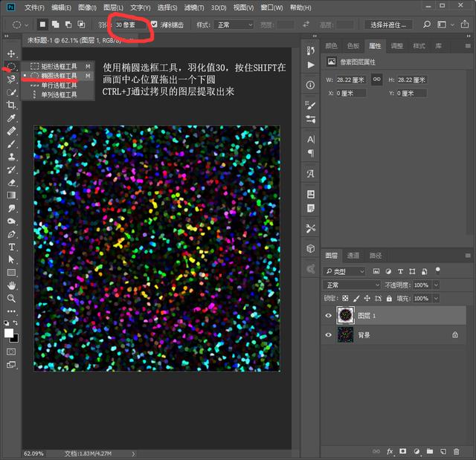The image size is (476, 460).
Task: Pick the Zoom magnifier tool
Action: 11,298
